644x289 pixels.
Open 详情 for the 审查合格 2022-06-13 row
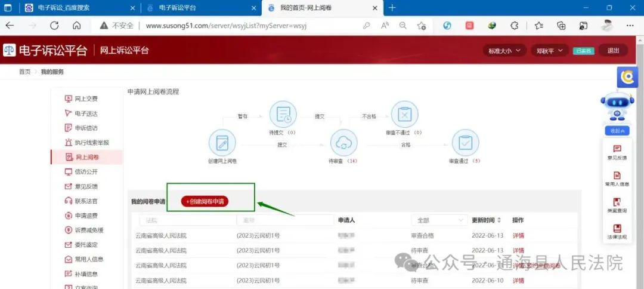518,235
